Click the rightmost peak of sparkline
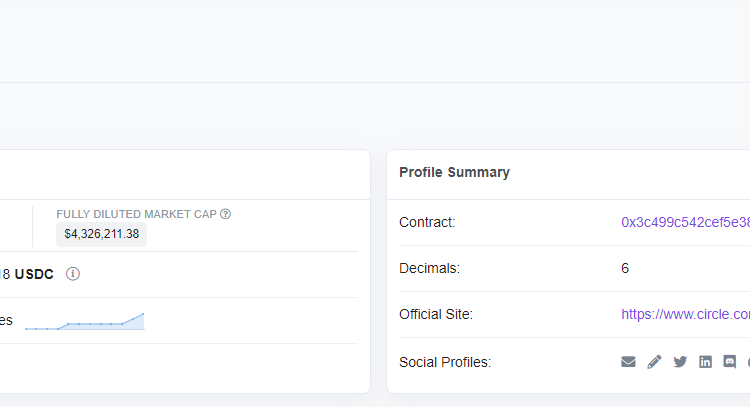The height and width of the screenshot is (407, 750). (142, 315)
